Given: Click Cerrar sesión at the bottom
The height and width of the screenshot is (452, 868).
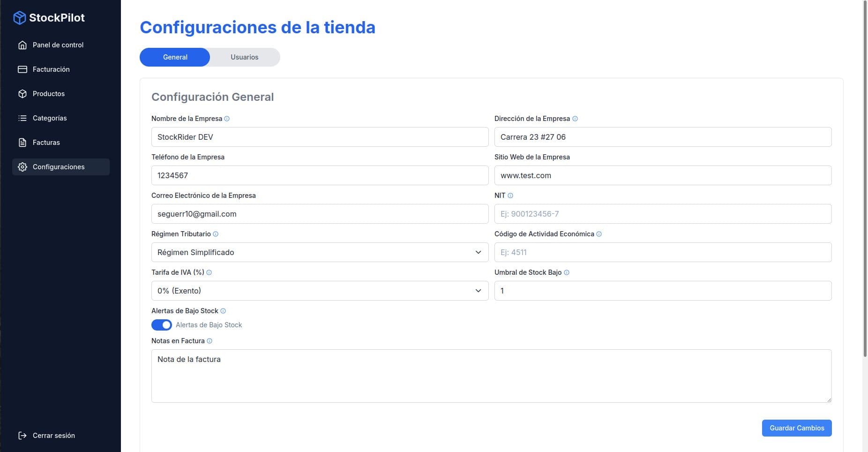Looking at the screenshot, I should point(53,435).
